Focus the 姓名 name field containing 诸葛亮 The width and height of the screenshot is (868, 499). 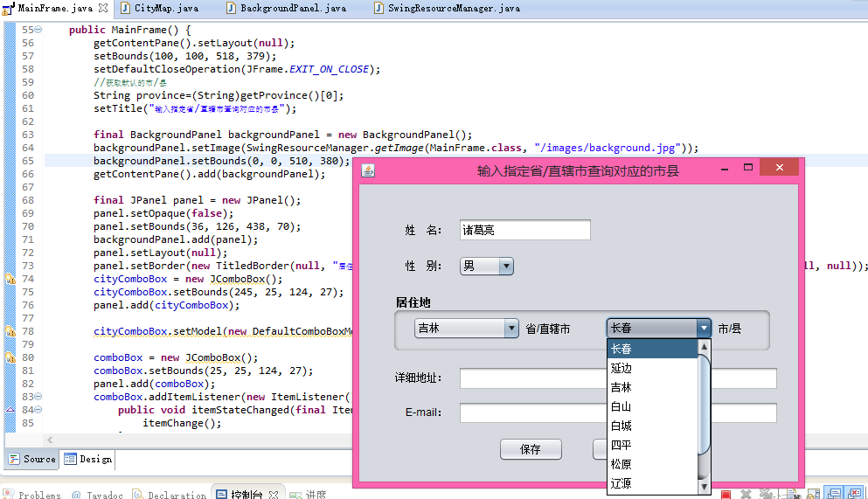(x=524, y=230)
